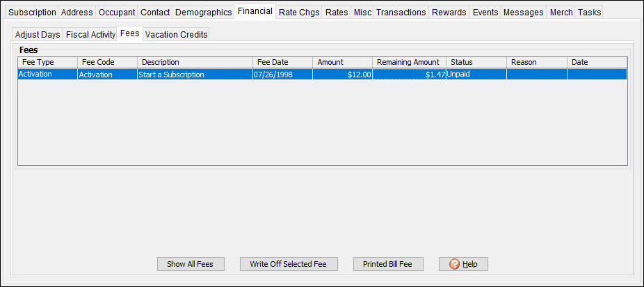The width and height of the screenshot is (644, 287).
Task: Sort by Remaining Amount column header
Action: [x=408, y=62]
